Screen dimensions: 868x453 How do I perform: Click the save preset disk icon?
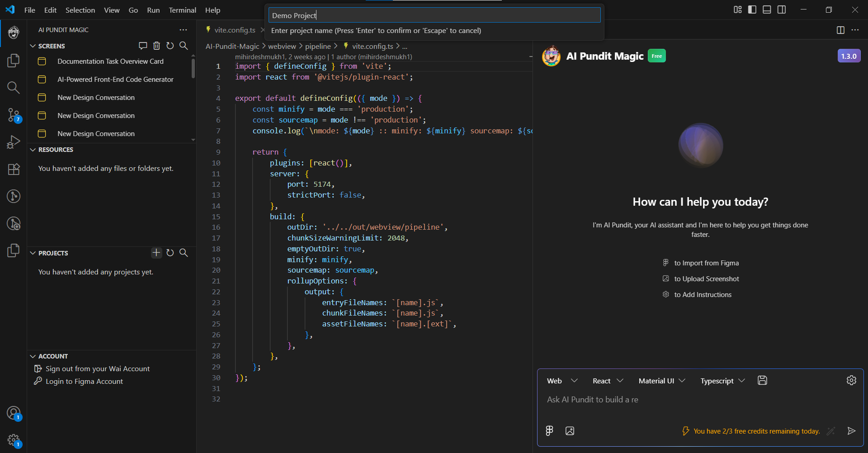pyautogui.click(x=762, y=380)
